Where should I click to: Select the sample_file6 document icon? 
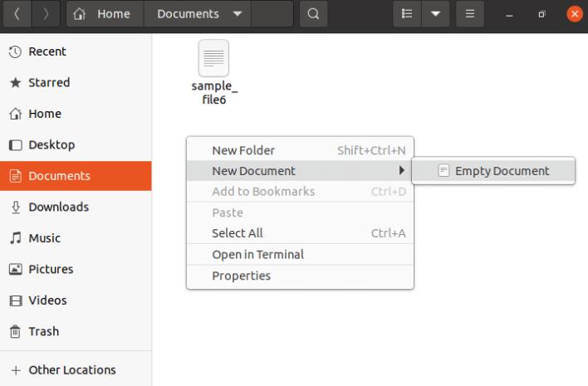click(213, 58)
